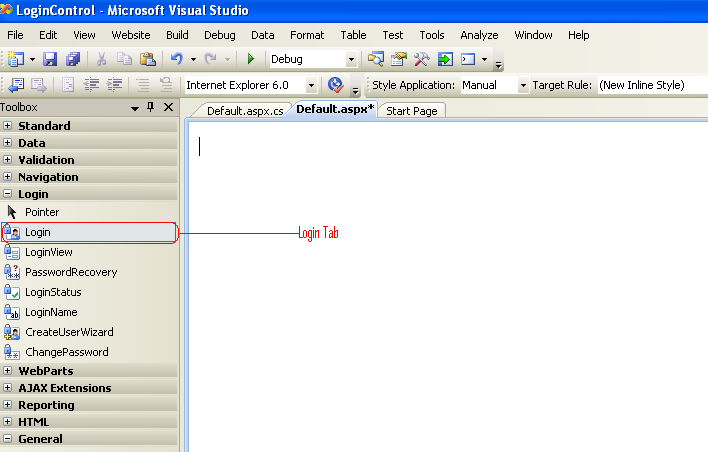Open the Debug menu
The image size is (708, 452).
219,35
